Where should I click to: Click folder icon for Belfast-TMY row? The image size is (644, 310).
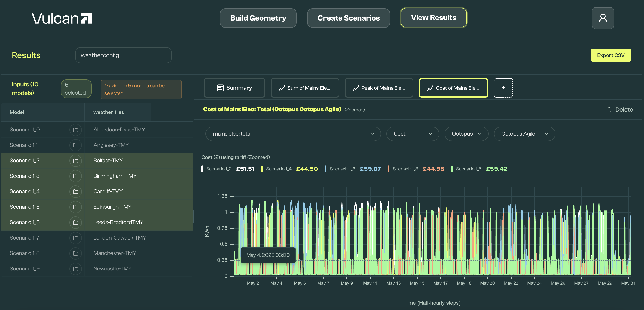click(76, 161)
